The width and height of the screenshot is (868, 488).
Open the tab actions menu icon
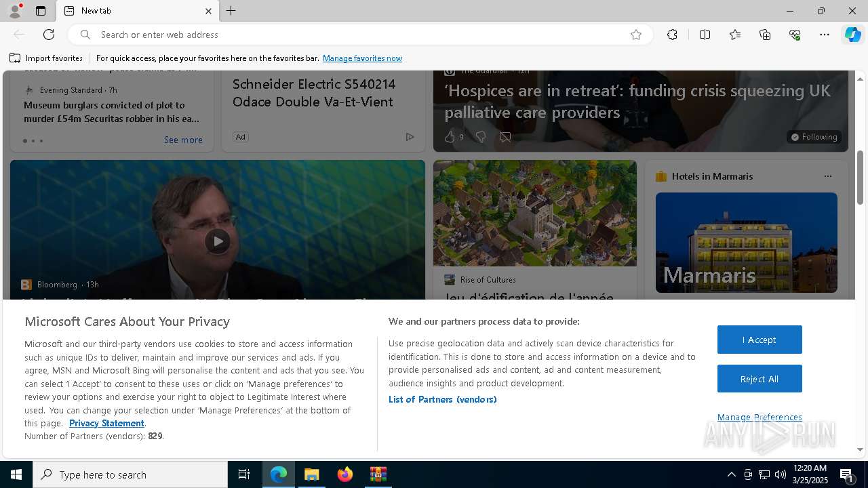point(41,11)
